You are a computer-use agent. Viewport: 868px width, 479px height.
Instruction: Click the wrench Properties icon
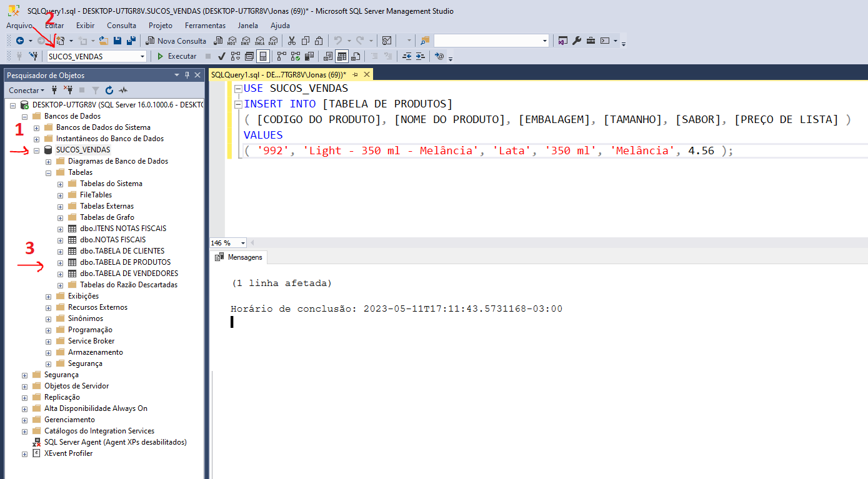pyautogui.click(x=577, y=41)
